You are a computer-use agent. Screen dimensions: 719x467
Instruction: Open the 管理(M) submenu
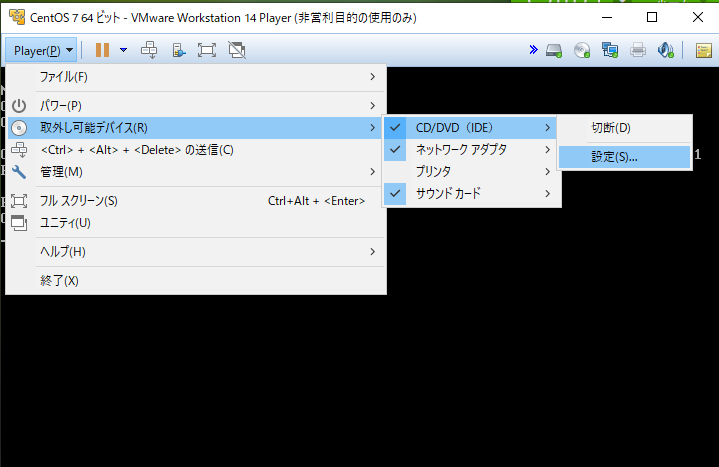[x=196, y=172]
